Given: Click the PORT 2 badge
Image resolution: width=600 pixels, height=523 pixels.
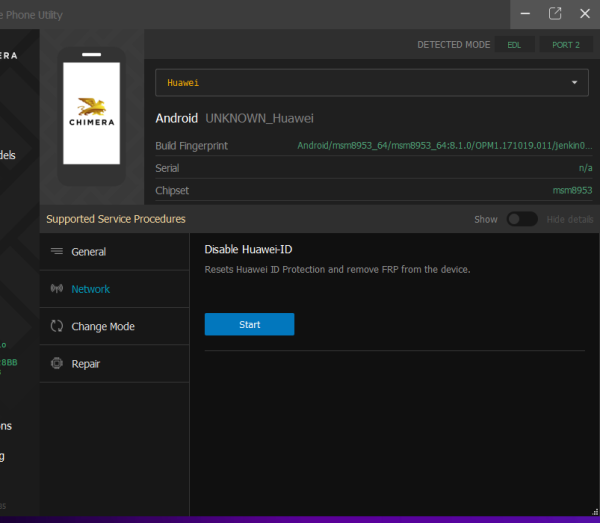Looking at the screenshot, I should pyautogui.click(x=566, y=45).
